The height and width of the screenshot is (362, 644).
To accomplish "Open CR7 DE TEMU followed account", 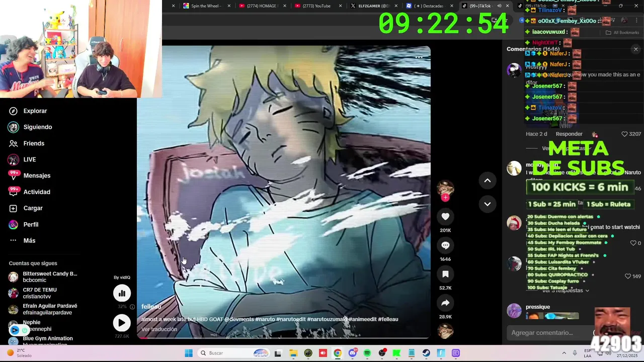I will (x=33, y=293).
